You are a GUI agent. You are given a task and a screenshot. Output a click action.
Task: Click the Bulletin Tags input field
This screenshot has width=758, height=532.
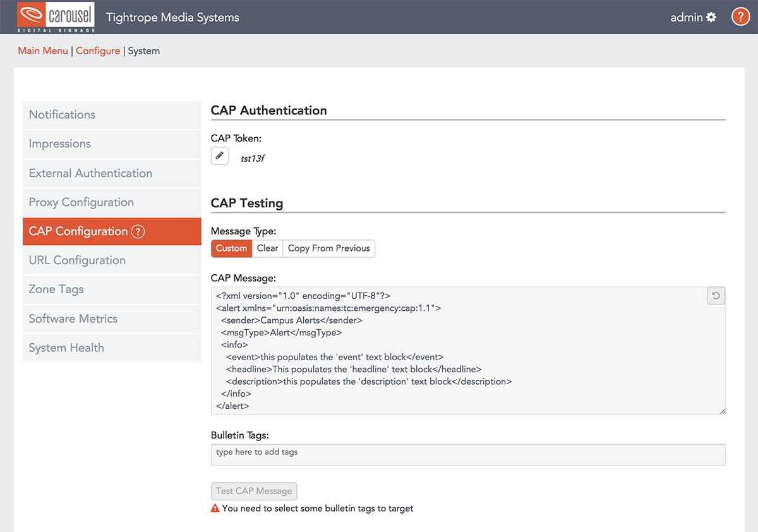point(467,454)
